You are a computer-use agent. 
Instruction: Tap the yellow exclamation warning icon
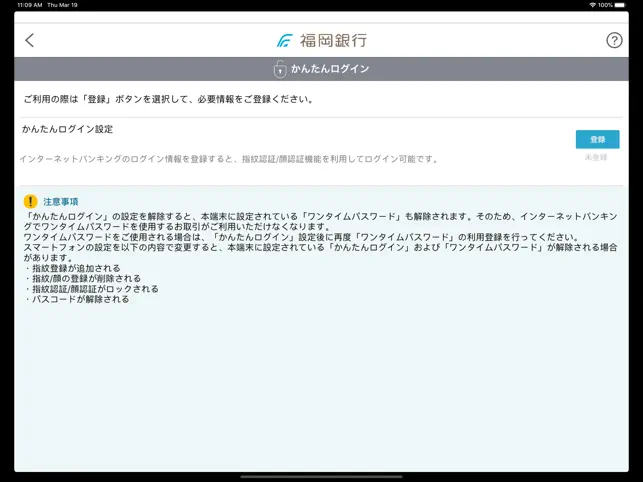coord(30,201)
